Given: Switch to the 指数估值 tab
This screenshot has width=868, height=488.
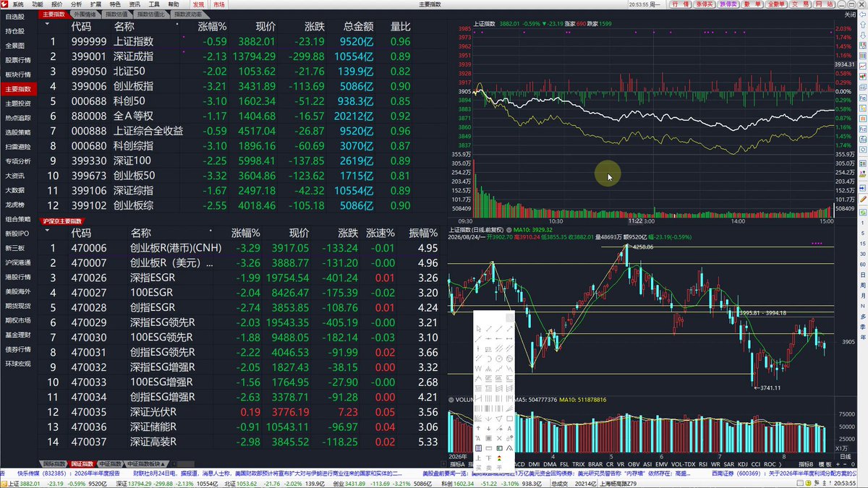Looking at the screenshot, I should (x=116, y=14).
